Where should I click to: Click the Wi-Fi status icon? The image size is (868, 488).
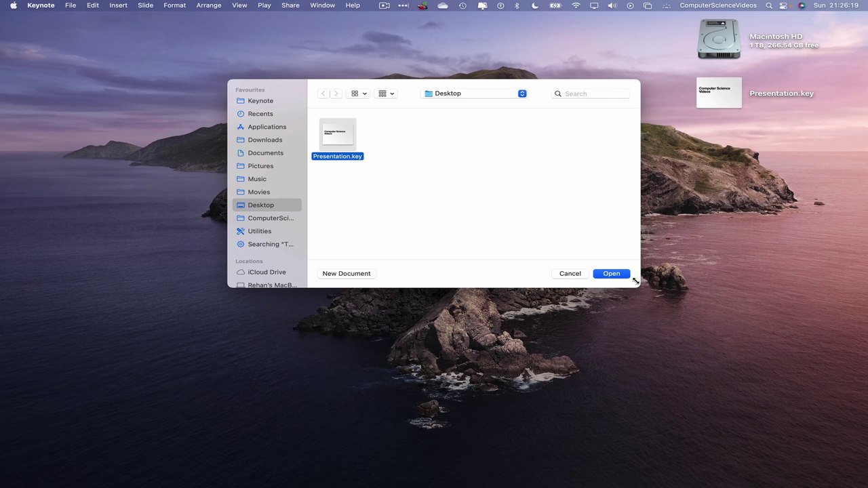pyautogui.click(x=576, y=5)
